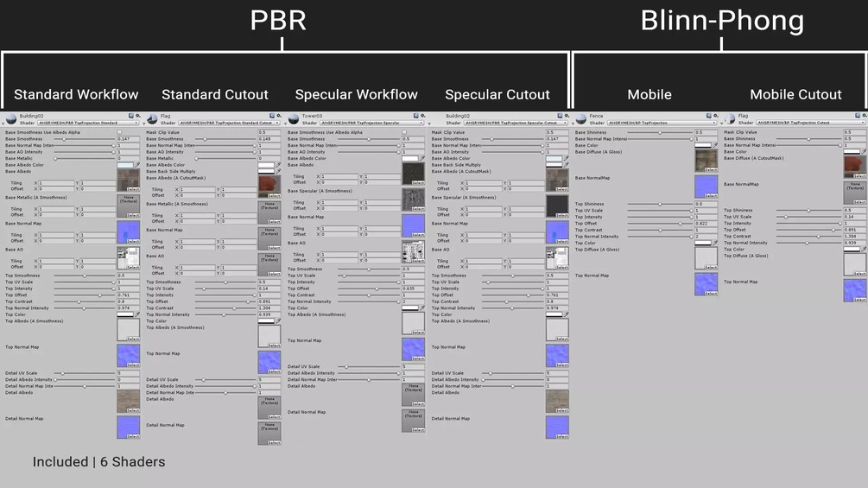Screen dimensions: 868x488
Task: Pick Base Albedo Color eyedropper in Standard Cutout
Action: (278, 165)
